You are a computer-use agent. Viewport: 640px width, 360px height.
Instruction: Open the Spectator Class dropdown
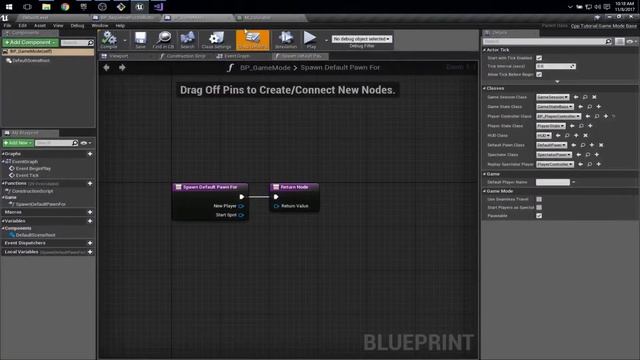[x=553, y=155]
